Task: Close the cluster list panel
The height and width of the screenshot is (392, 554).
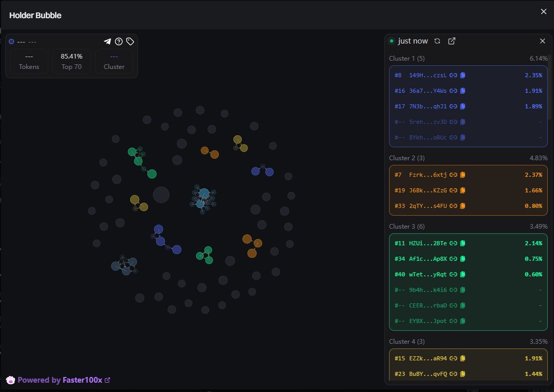Action: click(543, 41)
